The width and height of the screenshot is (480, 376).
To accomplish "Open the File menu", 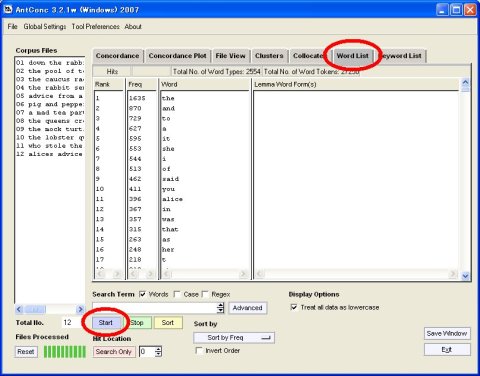I will pyautogui.click(x=12, y=26).
